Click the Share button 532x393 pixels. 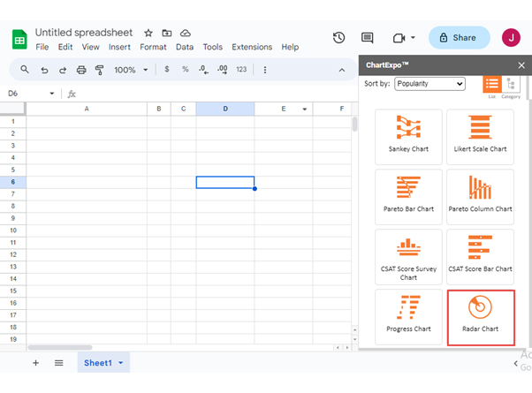460,38
